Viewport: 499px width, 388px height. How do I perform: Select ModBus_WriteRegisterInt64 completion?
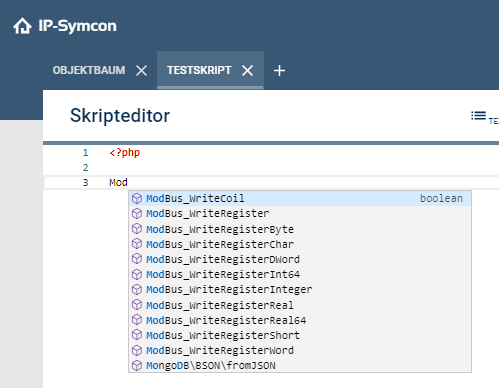pyautogui.click(x=300, y=274)
